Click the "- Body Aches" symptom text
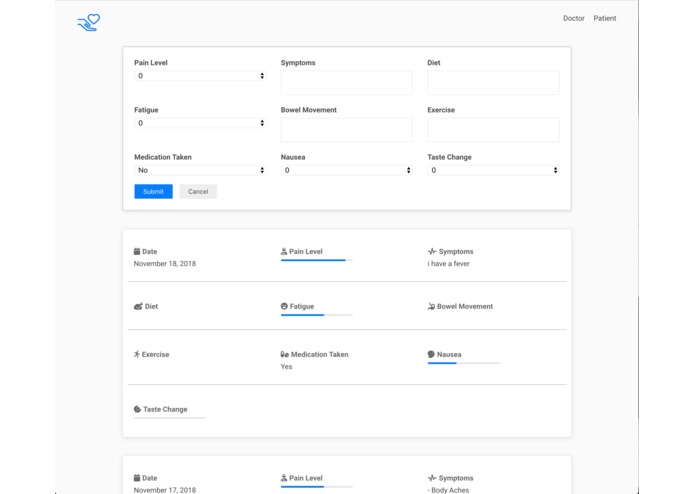 (x=448, y=490)
